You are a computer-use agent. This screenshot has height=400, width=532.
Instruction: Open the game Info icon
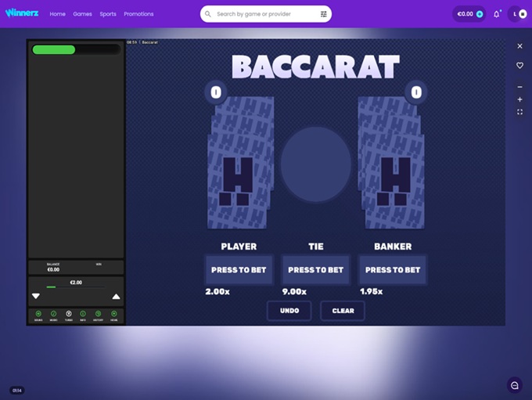coord(83,315)
